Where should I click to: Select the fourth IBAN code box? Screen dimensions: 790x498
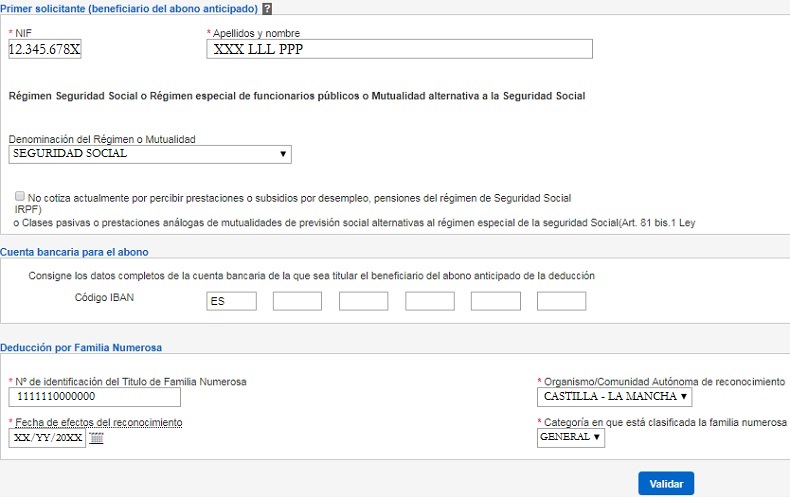[x=430, y=301]
